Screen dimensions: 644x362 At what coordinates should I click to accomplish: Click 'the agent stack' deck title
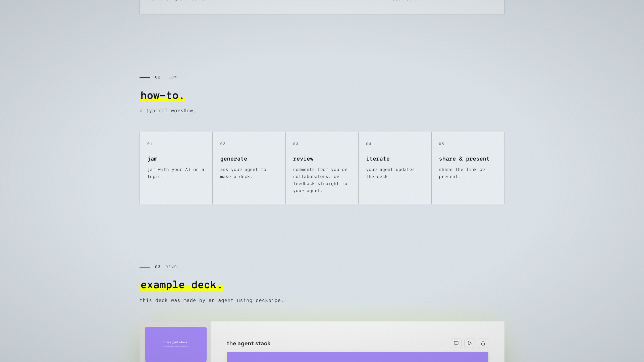(248, 343)
